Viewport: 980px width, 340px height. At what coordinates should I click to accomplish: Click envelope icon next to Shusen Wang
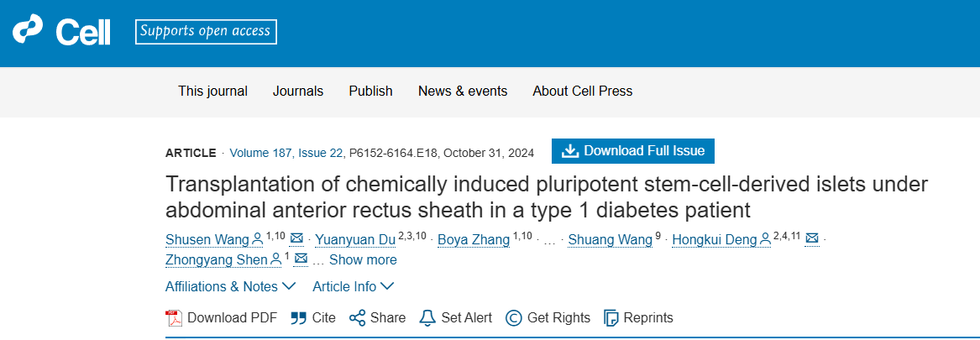[296, 240]
